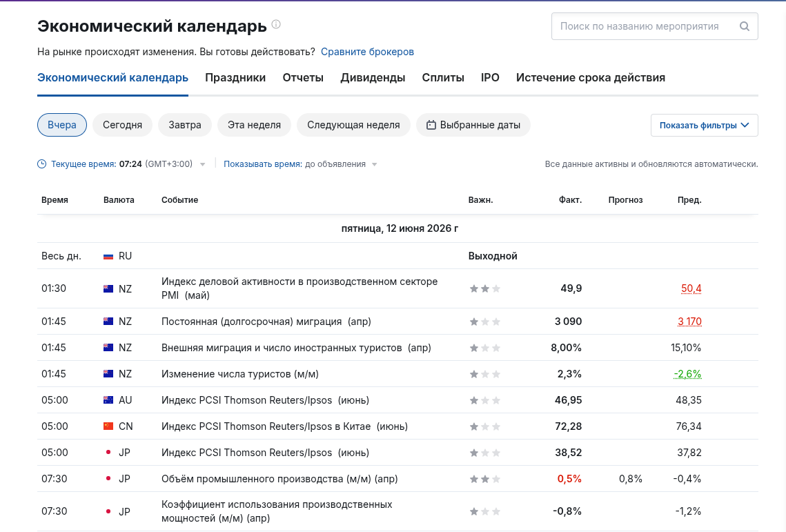Click the info icon beside the calendar title
The image size is (786, 532).
[276, 24]
